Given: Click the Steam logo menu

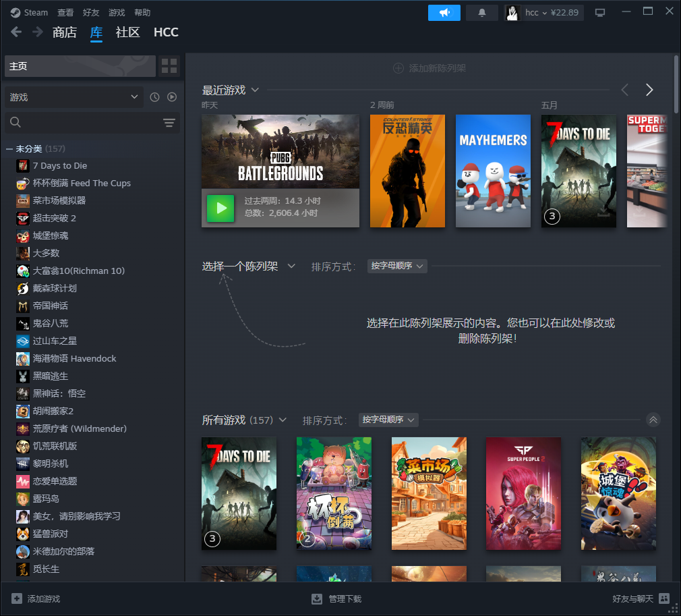Looking at the screenshot, I should 29,13.
